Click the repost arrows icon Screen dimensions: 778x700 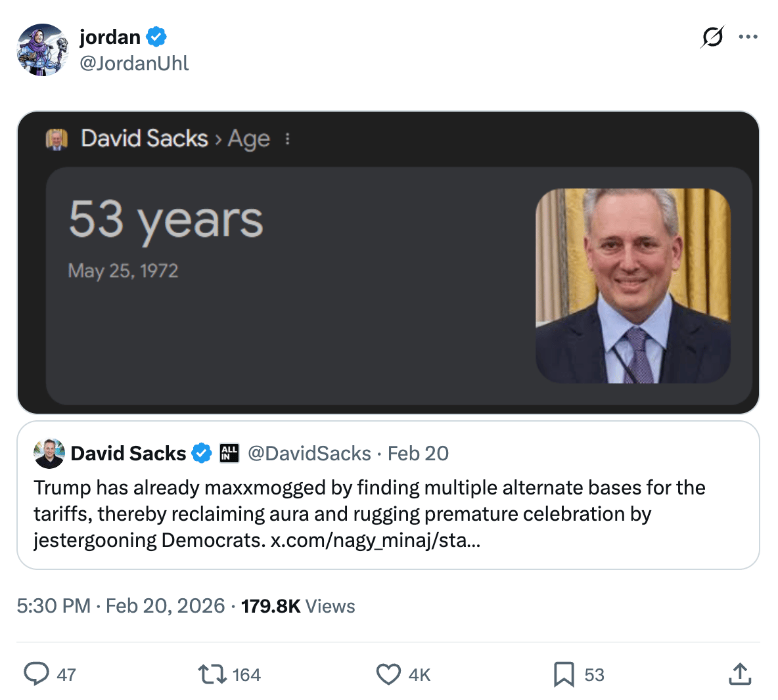pyautogui.click(x=212, y=674)
